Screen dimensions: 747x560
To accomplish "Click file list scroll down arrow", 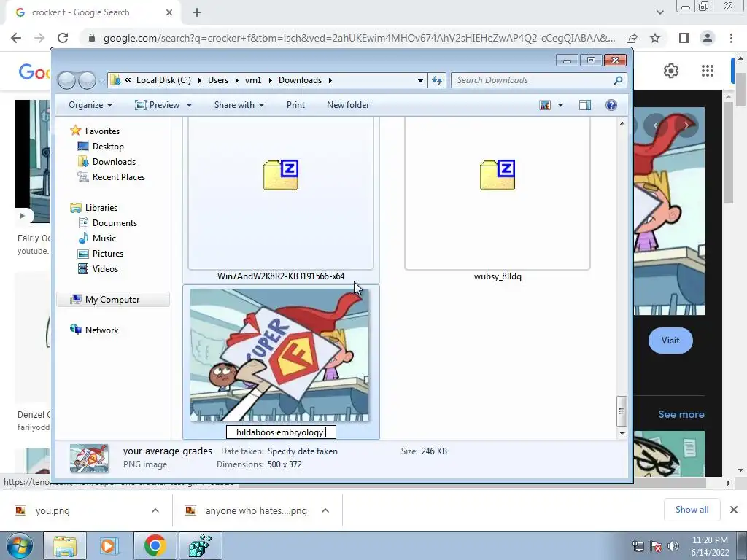I will click(x=622, y=434).
